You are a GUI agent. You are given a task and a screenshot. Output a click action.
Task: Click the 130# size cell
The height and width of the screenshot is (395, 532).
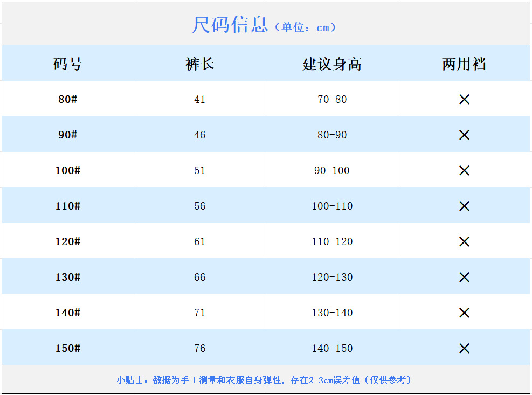coord(67,277)
